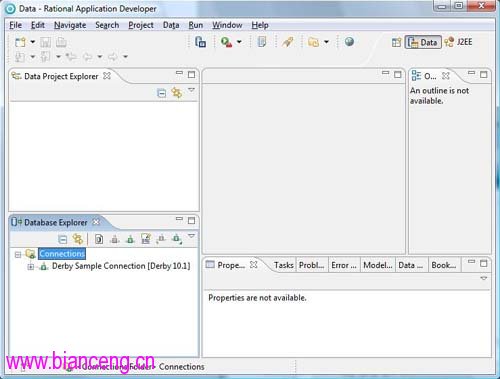
Task: Click the green new connection icon in Database Explorer
Action: pos(177,239)
